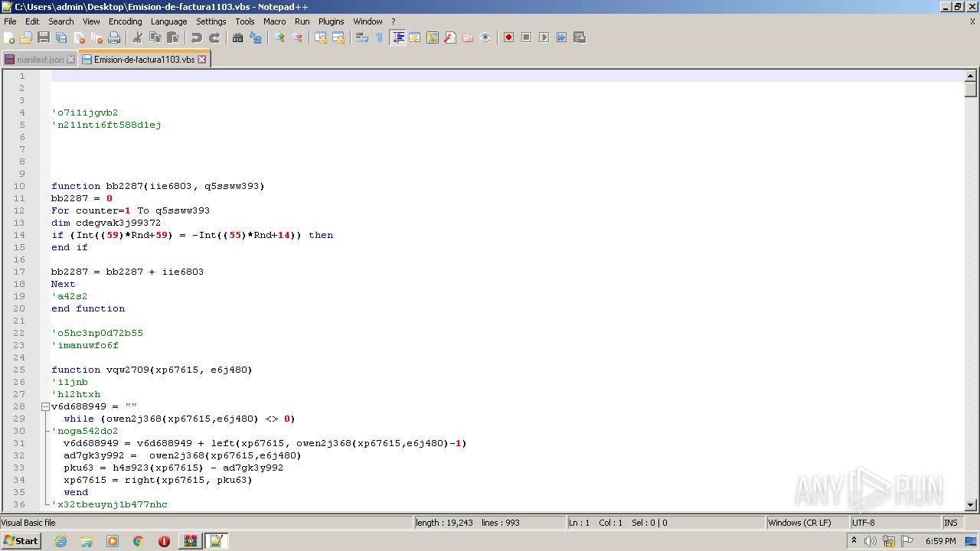Open Chrome from the taskbar

pos(138,541)
